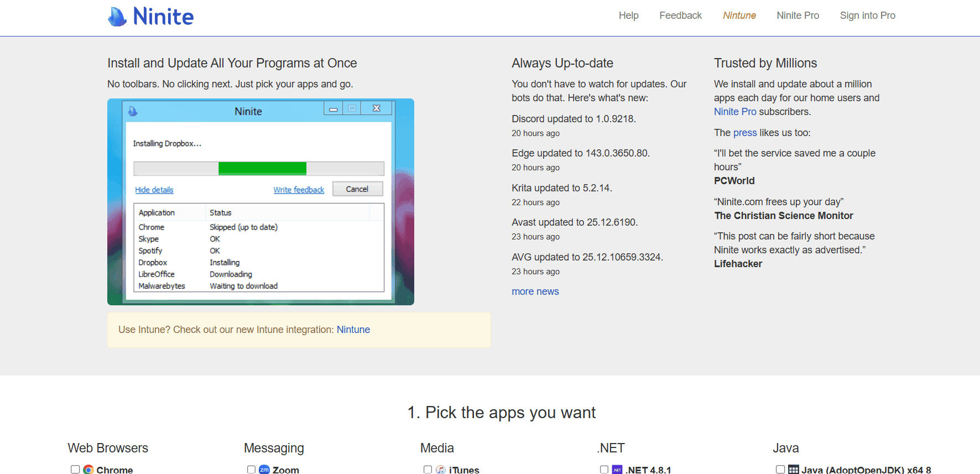Open Nintune in the top navigation bar
Viewport: 980px width, 474px height.
click(739, 15)
